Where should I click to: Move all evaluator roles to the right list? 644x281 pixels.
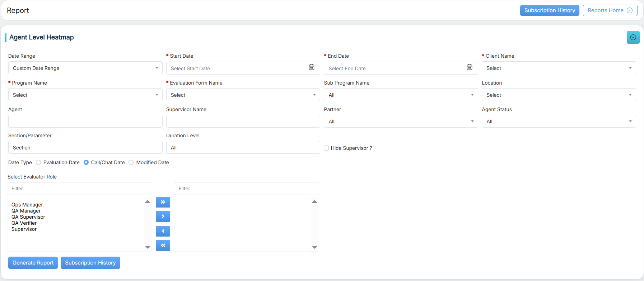point(163,202)
